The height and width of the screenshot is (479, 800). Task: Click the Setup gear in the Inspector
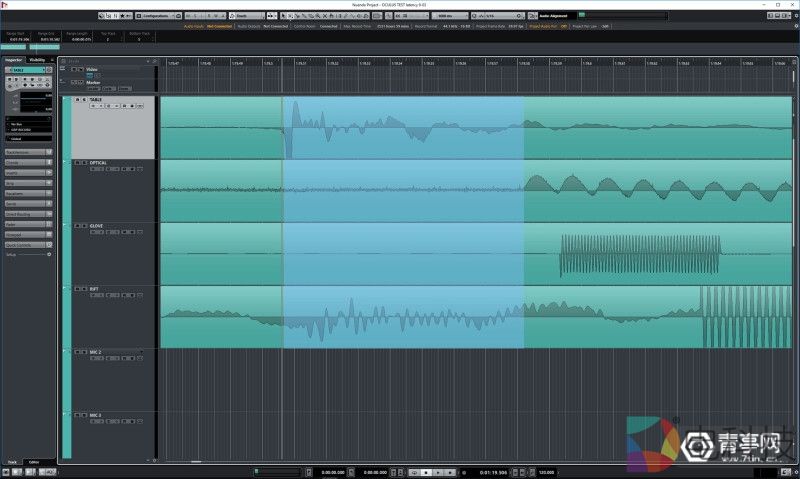(x=49, y=254)
